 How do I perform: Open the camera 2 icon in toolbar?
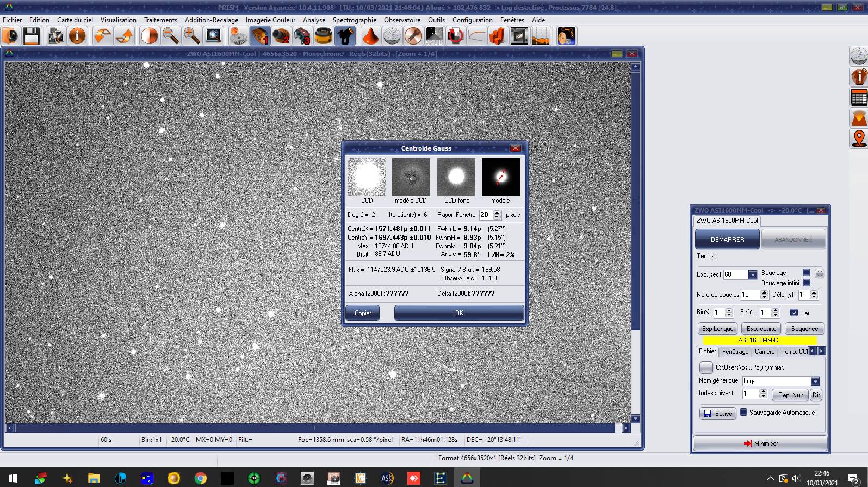click(x=281, y=36)
